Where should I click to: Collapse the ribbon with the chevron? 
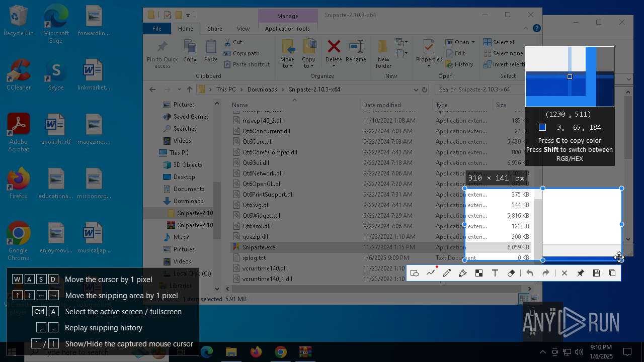[x=527, y=29]
